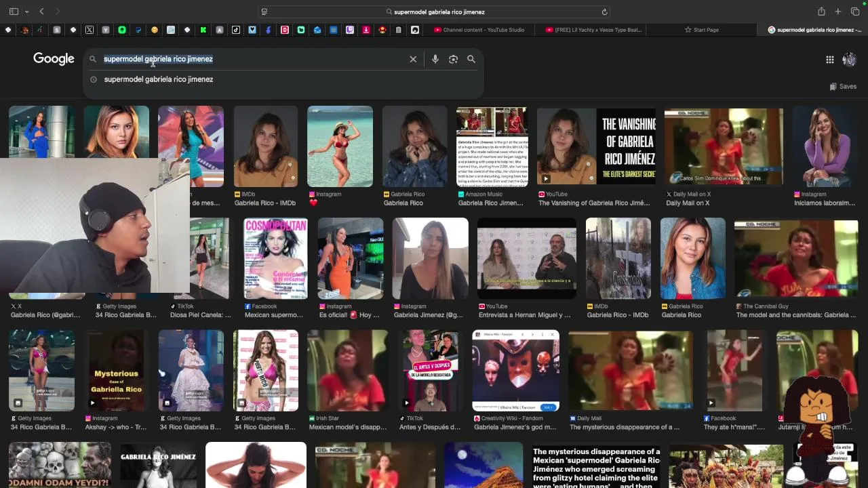This screenshot has height=488, width=868.
Task: Open the pinned TikTok tab
Action: pos(236,30)
